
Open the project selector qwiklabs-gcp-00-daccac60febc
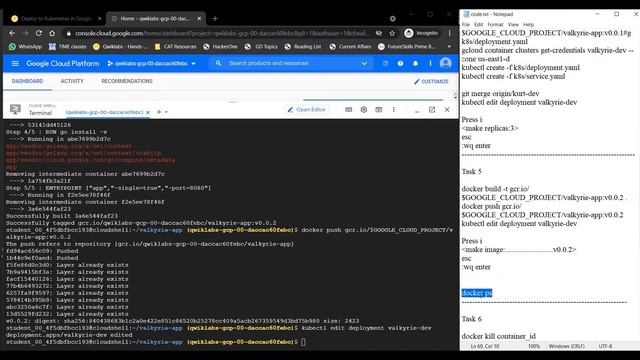tap(151, 64)
